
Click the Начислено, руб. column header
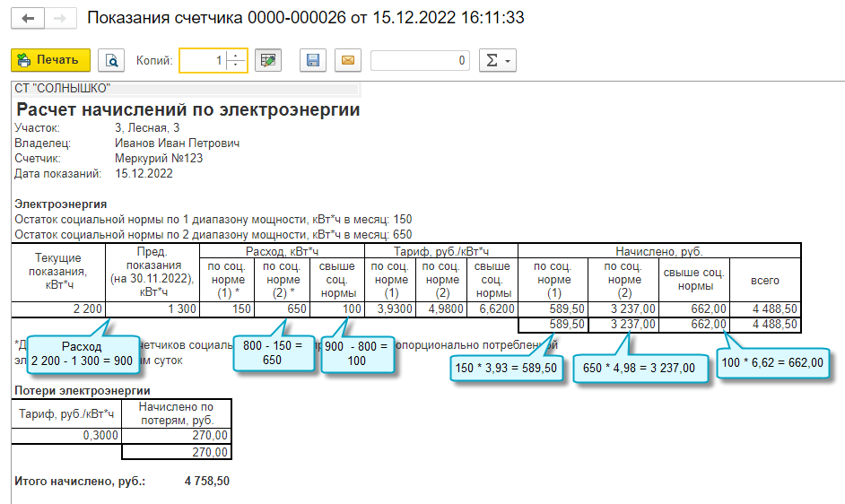click(x=659, y=251)
